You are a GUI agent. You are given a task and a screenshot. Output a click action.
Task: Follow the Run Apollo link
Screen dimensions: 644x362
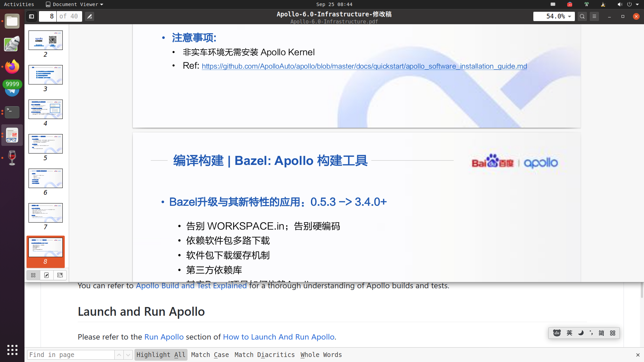point(164,337)
